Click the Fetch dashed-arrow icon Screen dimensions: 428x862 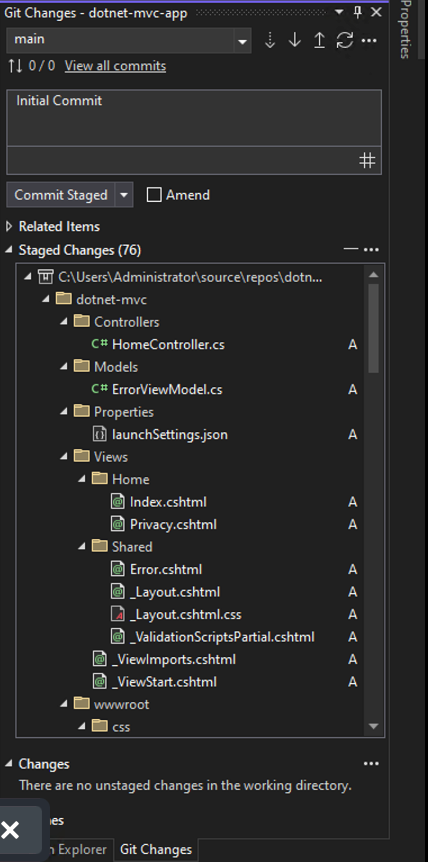(270, 40)
